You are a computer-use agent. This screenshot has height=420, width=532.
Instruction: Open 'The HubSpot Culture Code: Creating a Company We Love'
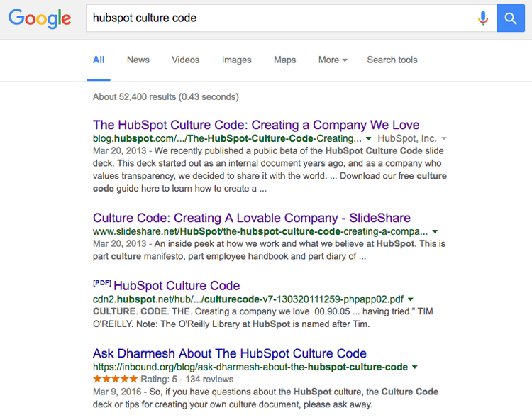point(256,125)
